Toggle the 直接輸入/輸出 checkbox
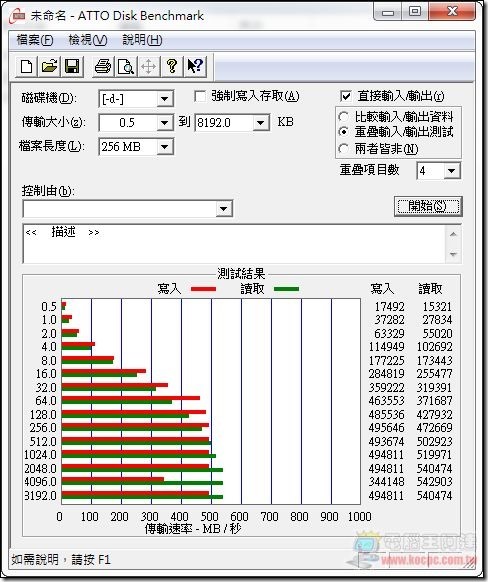Viewport: 488px width, 582px height. (345, 97)
